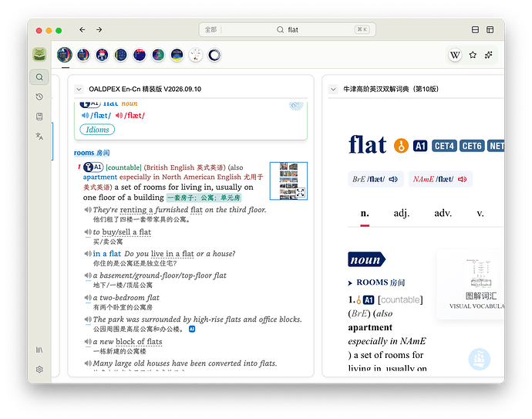The height and width of the screenshot is (419, 532).
Task: Click the bold apartment word in Oxford panel
Action: pos(370,327)
